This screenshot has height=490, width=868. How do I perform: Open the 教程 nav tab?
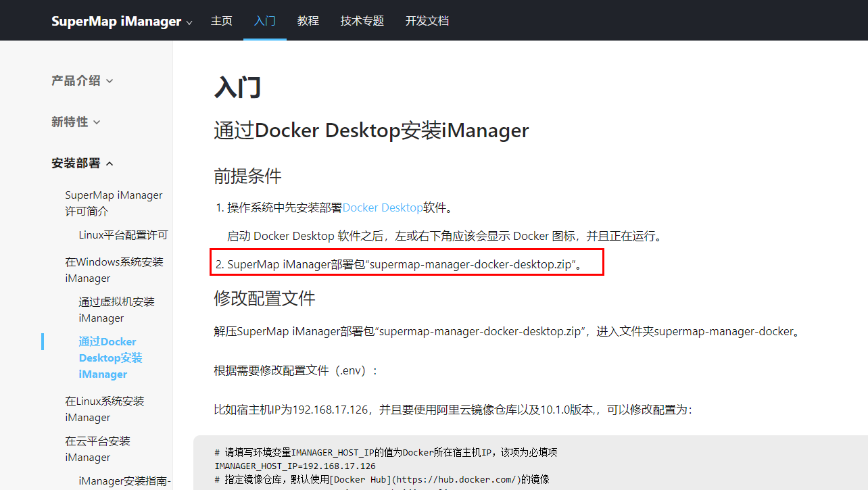coord(308,21)
